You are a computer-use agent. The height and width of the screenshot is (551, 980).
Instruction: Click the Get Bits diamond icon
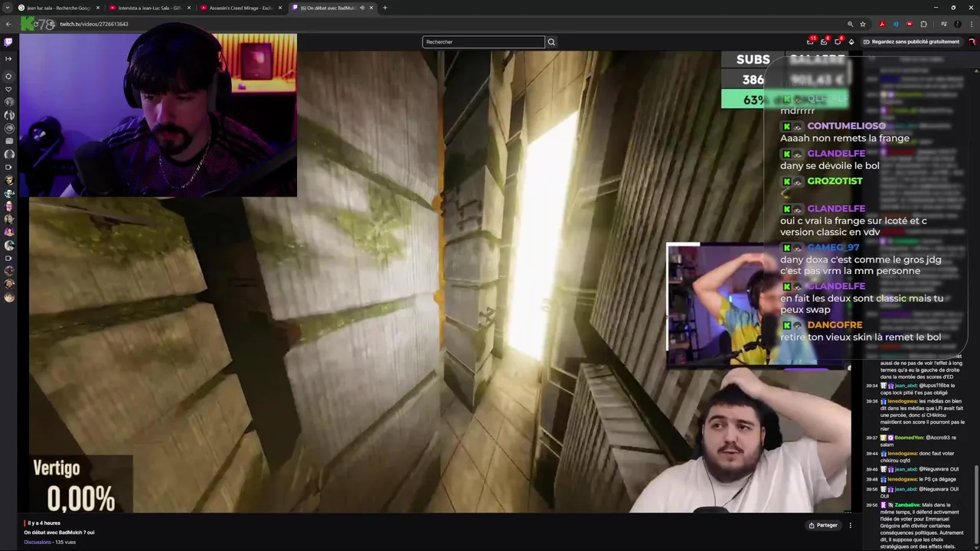coord(851,41)
